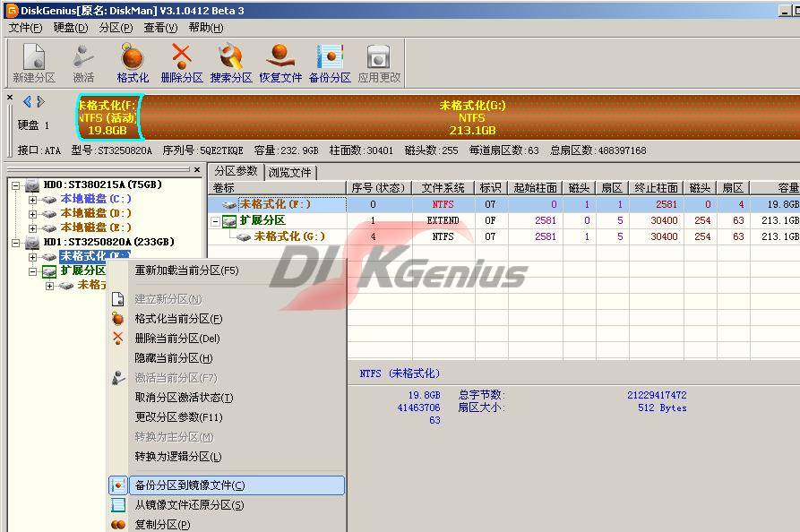Screen dimensions: 800x532
Task: Click the 应用更改 toolbar icon
Action: click(379, 64)
